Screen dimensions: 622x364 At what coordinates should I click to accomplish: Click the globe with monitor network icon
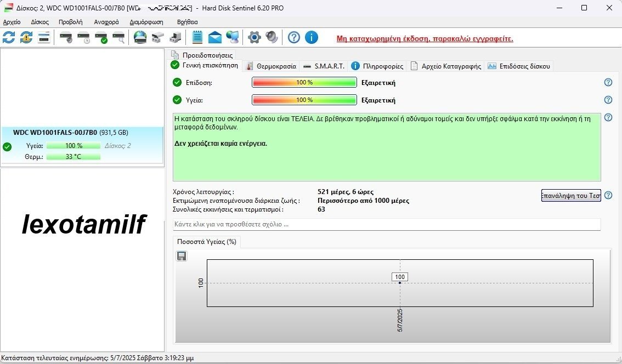tap(233, 38)
